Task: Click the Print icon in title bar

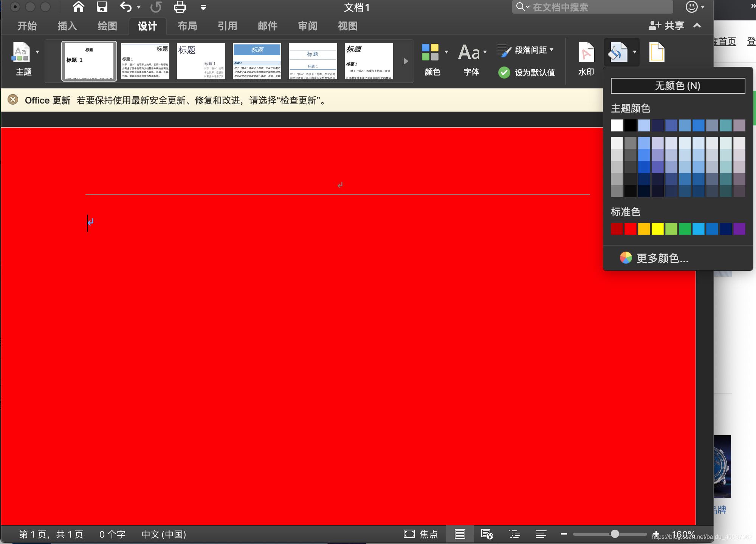Action: pyautogui.click(x=180, y=7)
